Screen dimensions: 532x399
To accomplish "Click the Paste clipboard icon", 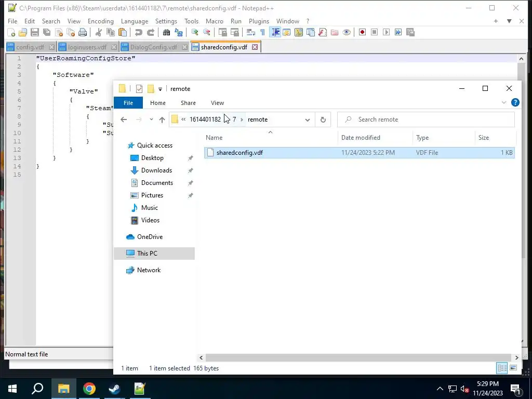I will (123, 32).
